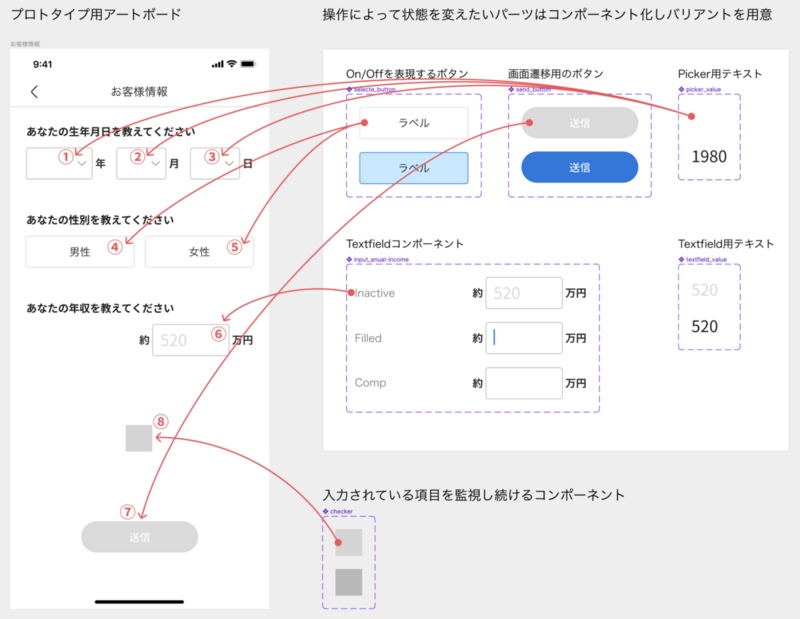800x619 pixels.
Task: Click the send_button component label
Action: coord(530,89)
